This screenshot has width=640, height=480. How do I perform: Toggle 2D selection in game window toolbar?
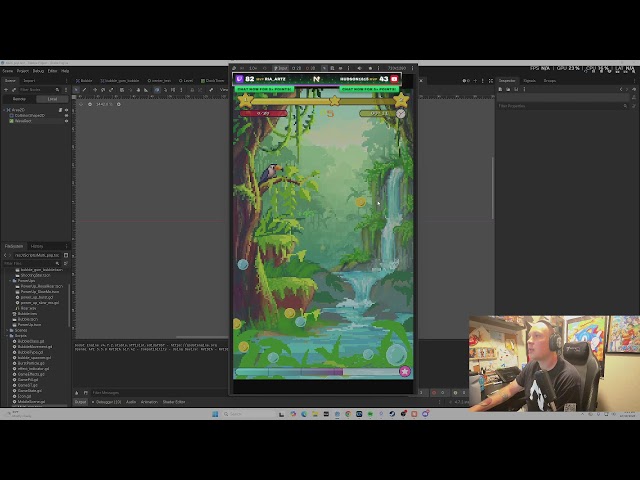tap(297, 68)
